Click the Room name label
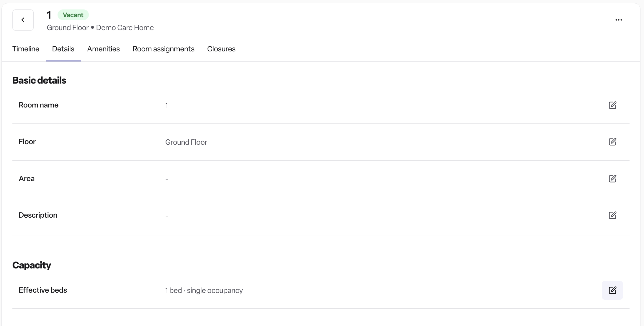This screenshot has width=644, height=326. click(38, 105)
